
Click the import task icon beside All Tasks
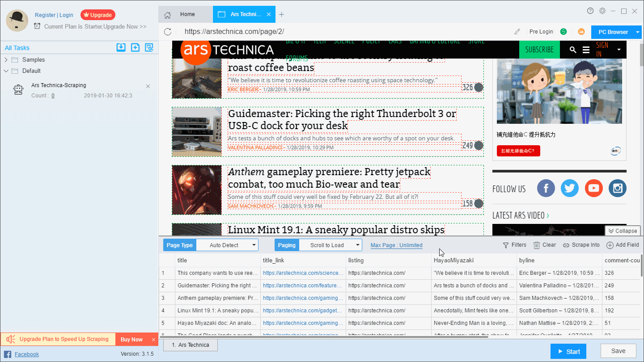coord(121,47)
